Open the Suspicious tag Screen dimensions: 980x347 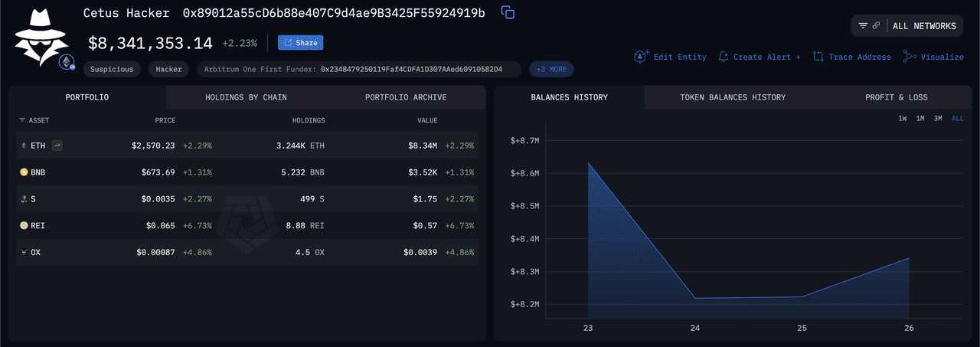click(x=112, y=69)
